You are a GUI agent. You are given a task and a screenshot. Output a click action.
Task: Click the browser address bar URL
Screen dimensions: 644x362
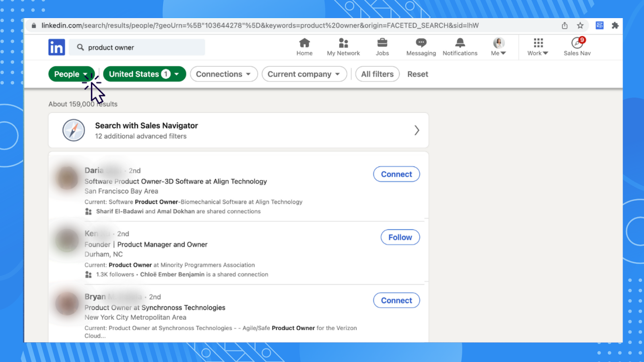click(260, 25)
